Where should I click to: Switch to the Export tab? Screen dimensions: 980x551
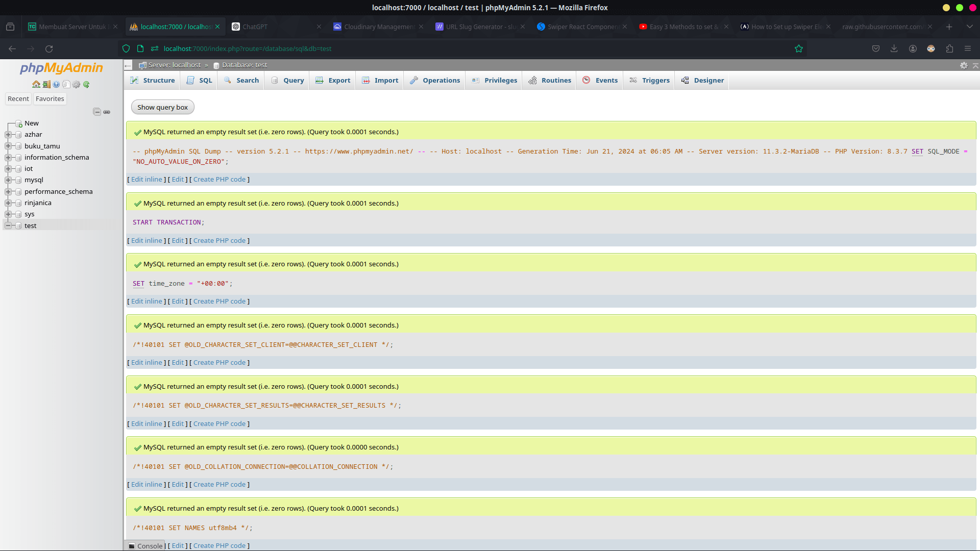[333, 81]
